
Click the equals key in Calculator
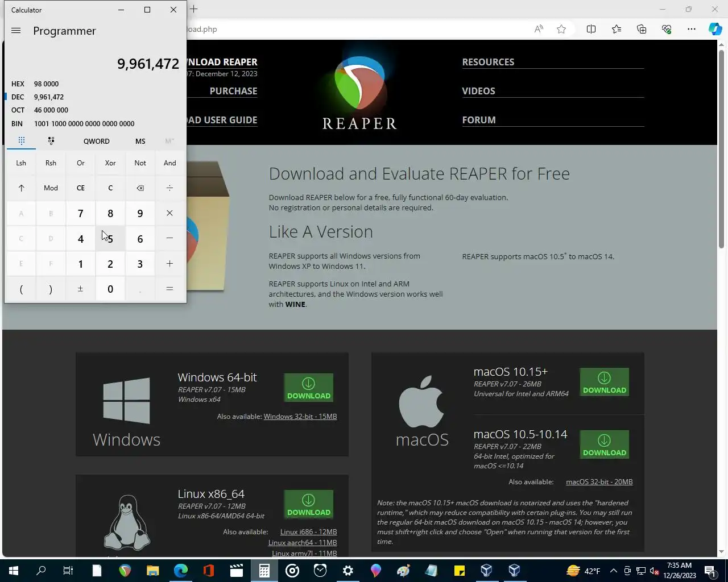click(x=169, y=289)
